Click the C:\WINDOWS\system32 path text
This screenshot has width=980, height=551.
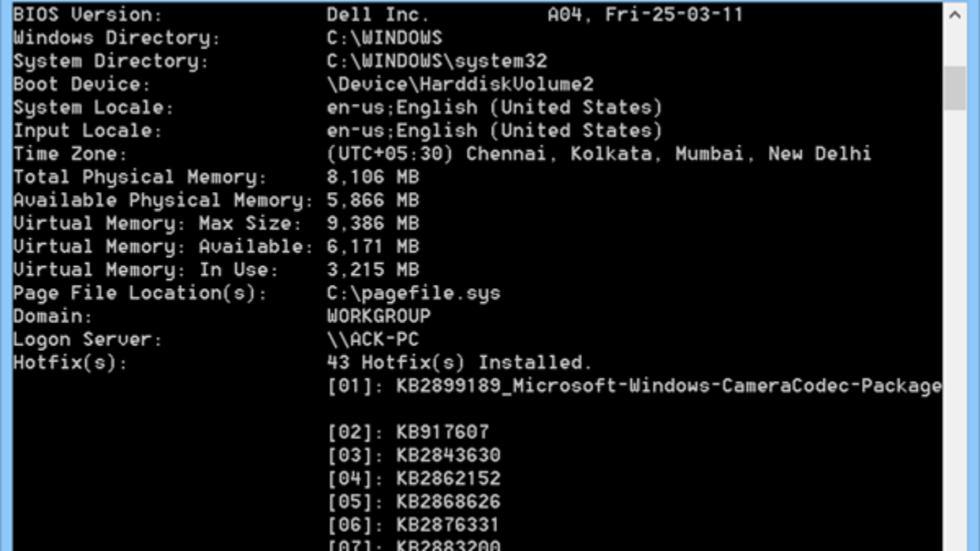437,61
